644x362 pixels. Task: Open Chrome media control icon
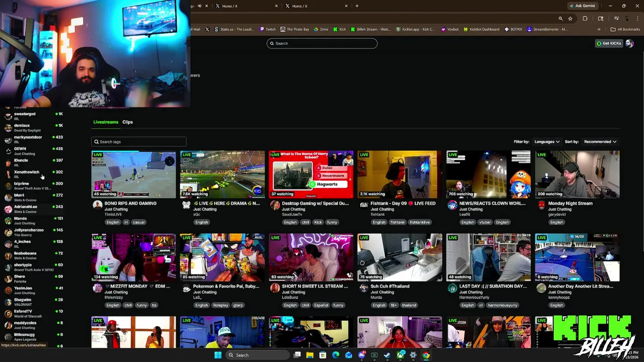616,19
